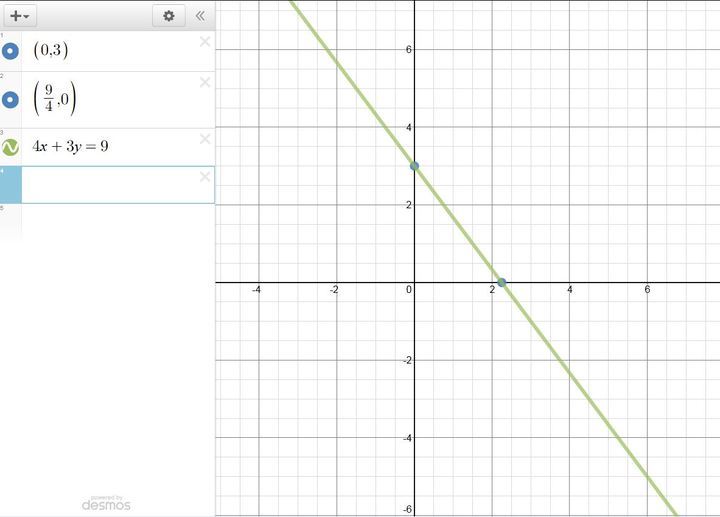Delete the empty fourth expression

pos(205,177)
